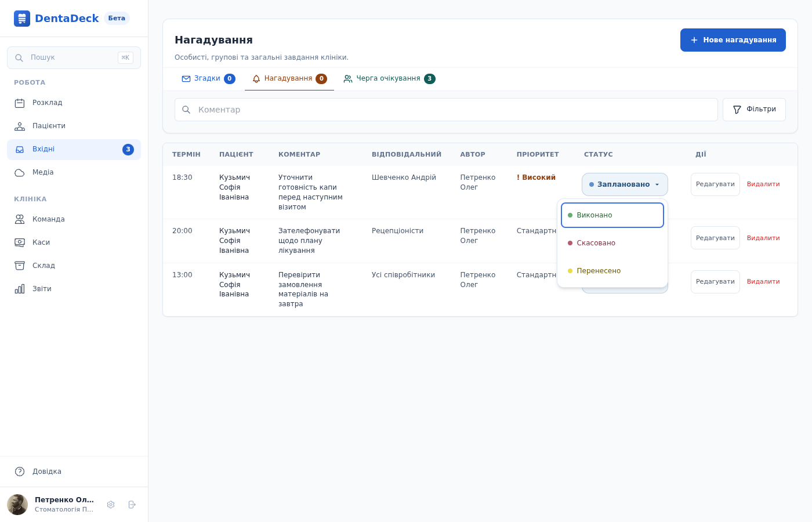812x522 pixels.
Task: Click the Пріоритет column header
Action: point(538,154)
